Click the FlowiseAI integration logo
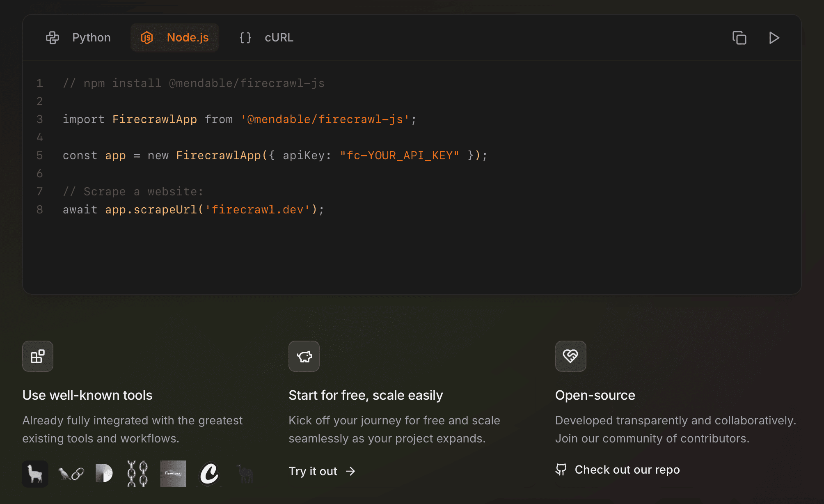Viewport: 824px width, 504px height. click(173, 474)
